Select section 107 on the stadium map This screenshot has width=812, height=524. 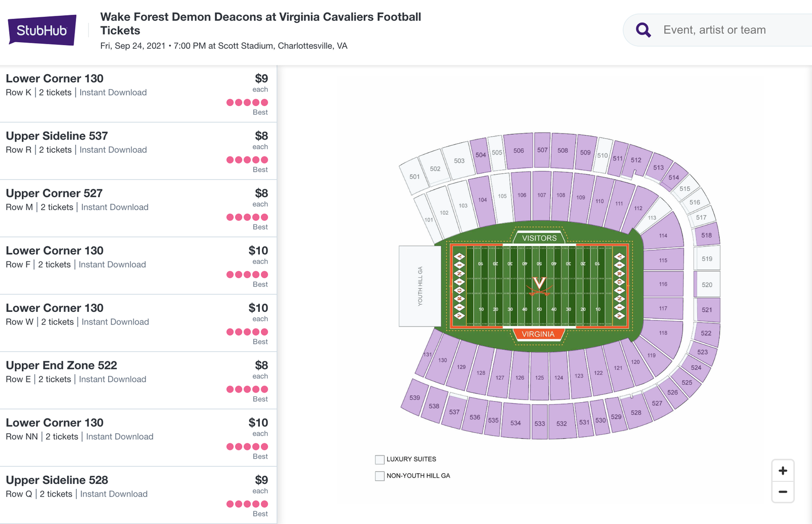[542, 195]
